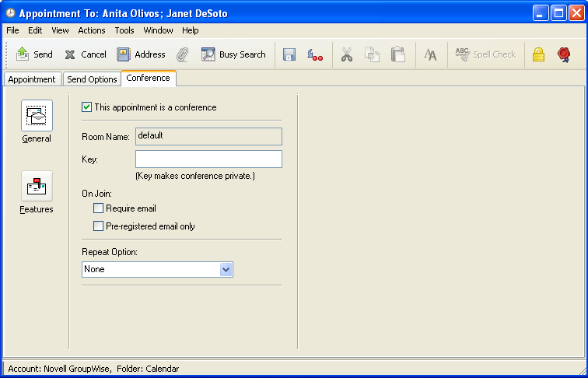This screenshot has width=588, height=378.
Task: Click the Room Name field
Action: pos(208,137)
